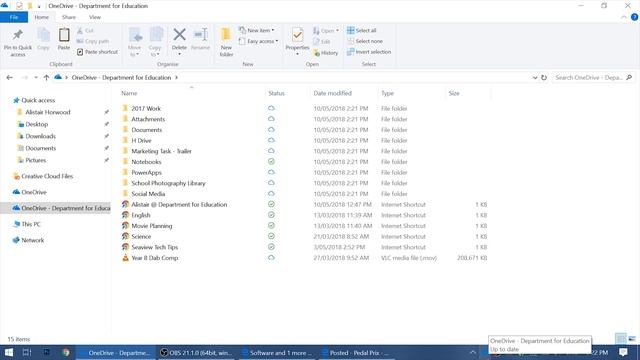Select the 2017 Work folder
Image resolution: width=640 pixels, height=360 pixels.
coord(146,108)
